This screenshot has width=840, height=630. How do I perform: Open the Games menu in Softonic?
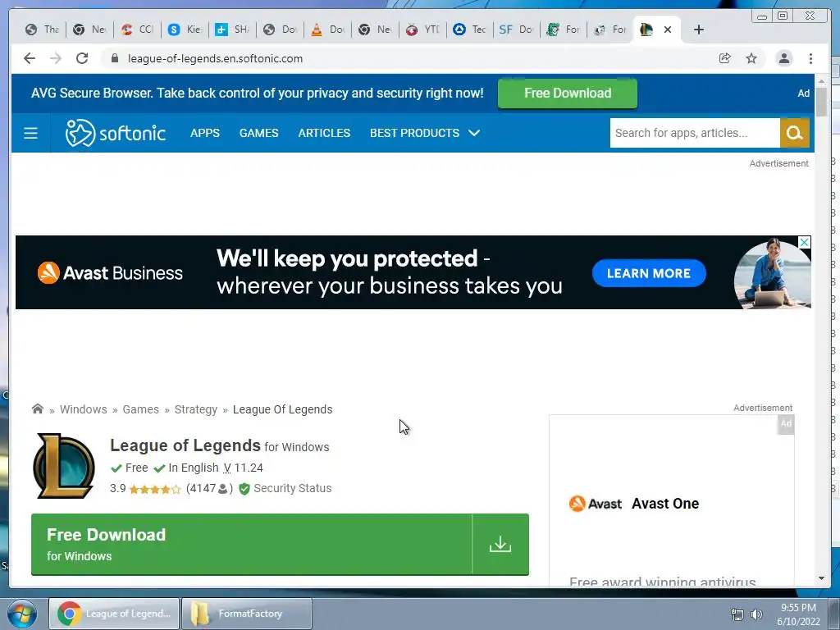coord(258,133)
